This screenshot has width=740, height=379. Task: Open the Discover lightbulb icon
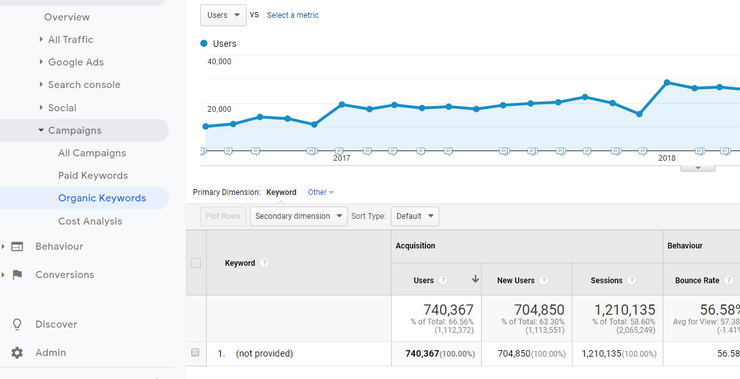click(x=17, y=324)
